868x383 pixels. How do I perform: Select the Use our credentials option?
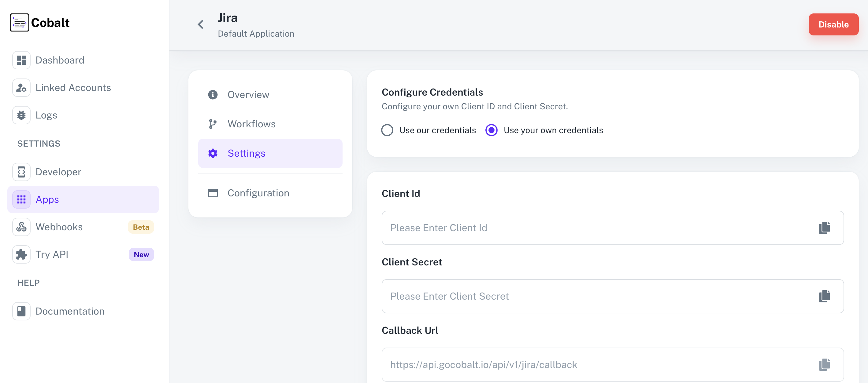pyautogui.click(x=387, y=130)
